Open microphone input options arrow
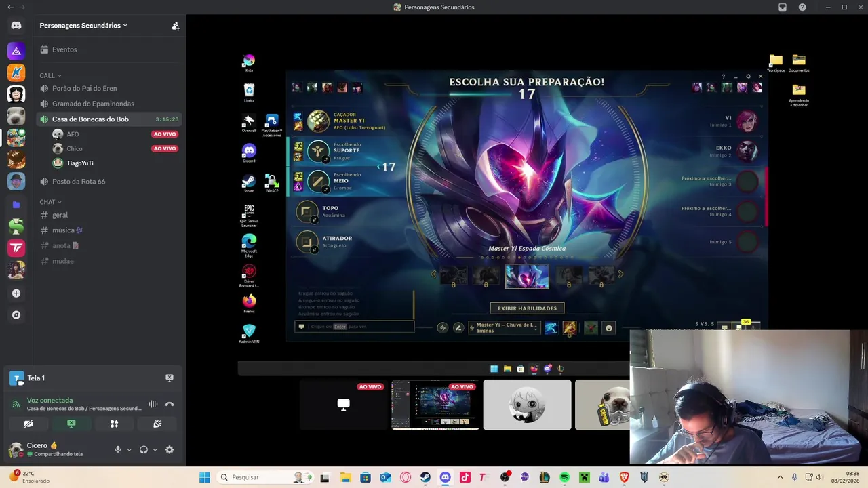Image resolution: width=868 pixels, height=488 pixels. [x=129, y=449]
